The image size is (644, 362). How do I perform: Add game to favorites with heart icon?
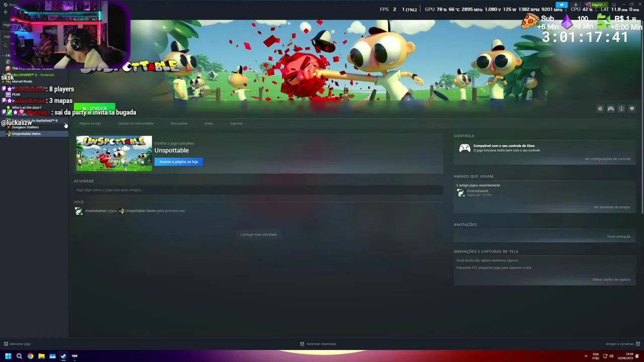coord(632,109)
